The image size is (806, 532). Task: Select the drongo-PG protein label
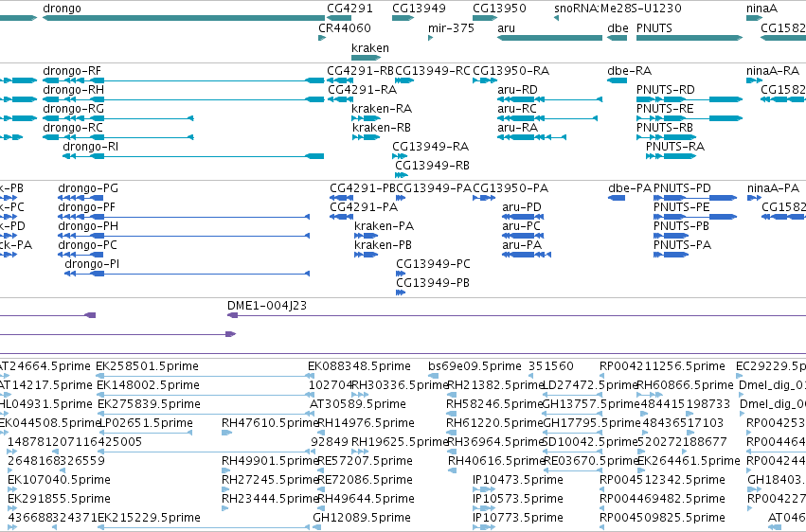88,188
